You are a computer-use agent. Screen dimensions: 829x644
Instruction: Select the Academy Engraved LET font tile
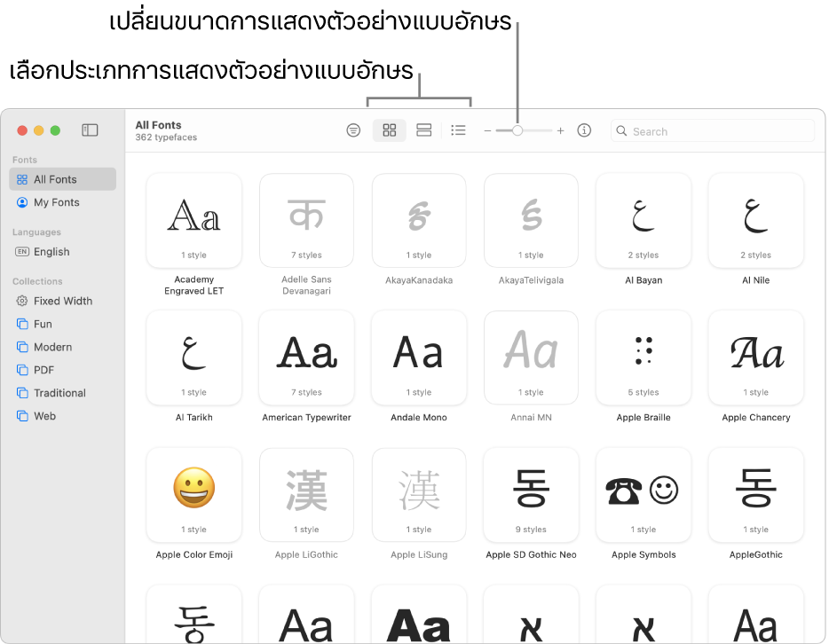pyautogui.click(x=194, y=221)
